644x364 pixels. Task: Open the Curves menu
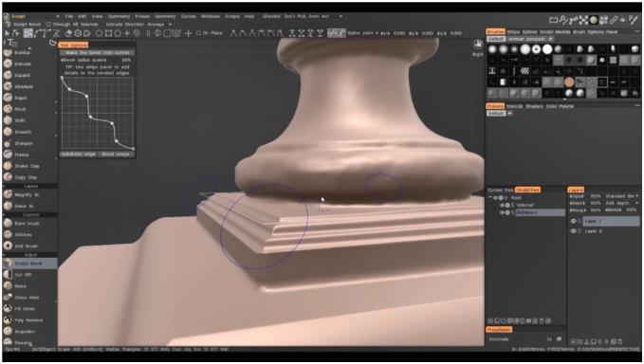(x=189, y=16)
